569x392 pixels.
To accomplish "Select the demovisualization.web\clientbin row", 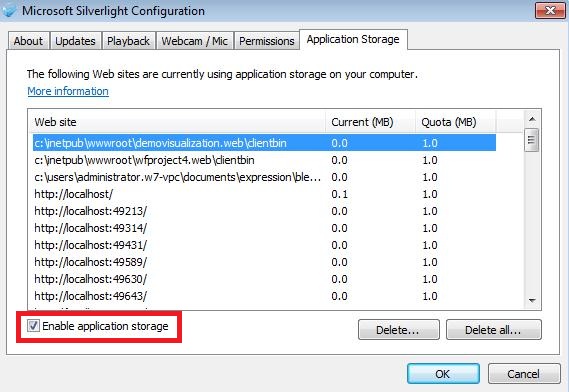I will click(x=264, y=143).
